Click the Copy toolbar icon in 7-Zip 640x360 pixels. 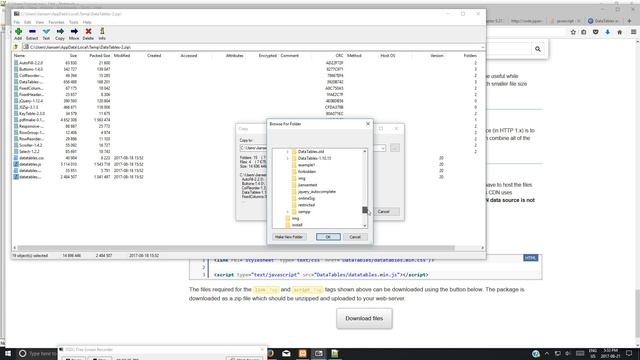60,31
